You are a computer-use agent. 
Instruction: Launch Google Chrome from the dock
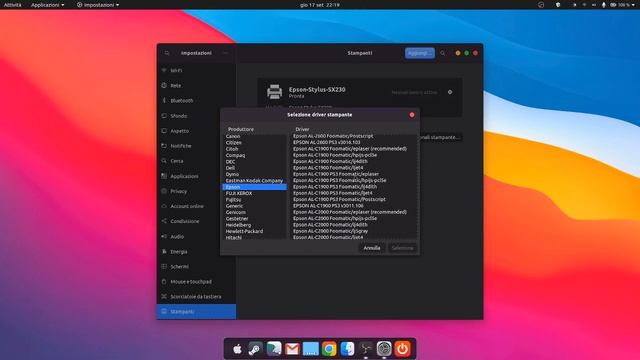(x=329, y=349)
